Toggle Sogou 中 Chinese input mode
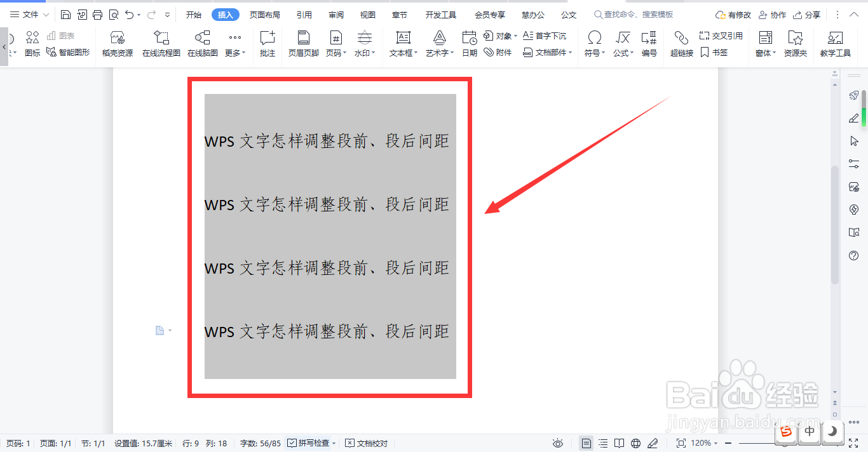The height and width of the screenshot is (452, 868). 810,432
